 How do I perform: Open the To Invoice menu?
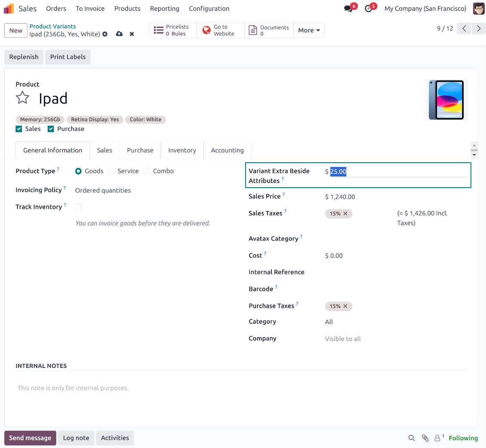[90, 9]
